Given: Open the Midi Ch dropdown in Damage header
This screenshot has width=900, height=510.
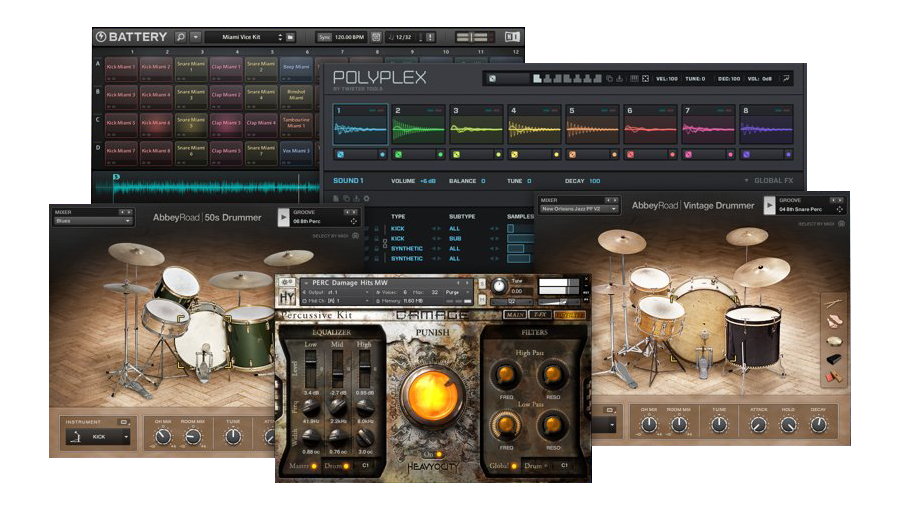Looking at the screenshot, I should (336, 301).
